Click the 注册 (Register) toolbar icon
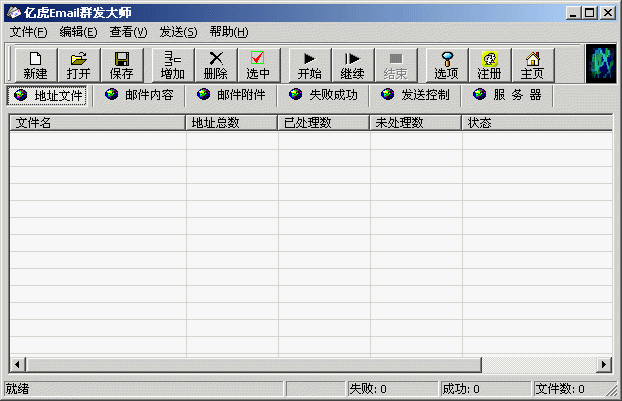 [490, 65]
